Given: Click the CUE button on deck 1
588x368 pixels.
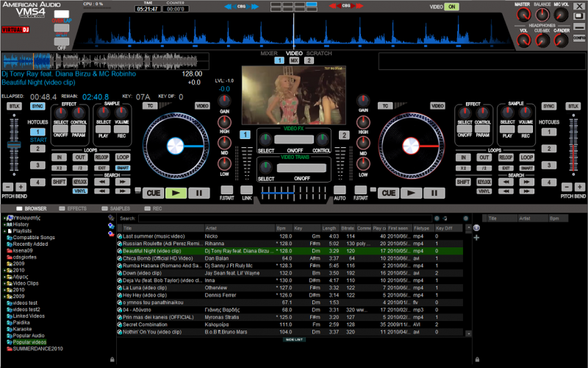Looking at the screenshot, I should tap(154, 193).
